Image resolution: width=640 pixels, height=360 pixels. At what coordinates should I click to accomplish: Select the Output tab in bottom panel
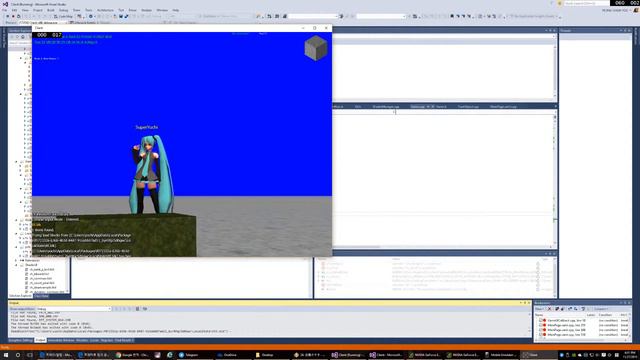40,340
